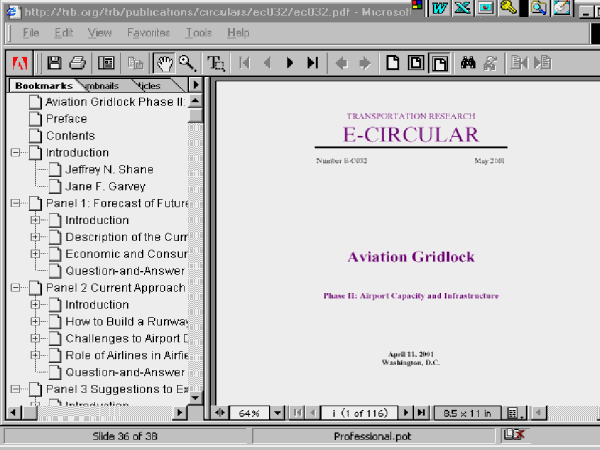Switch to Actual Size page view
The image size is (600, 450).
pyautogui.click(x=394, y=63)
